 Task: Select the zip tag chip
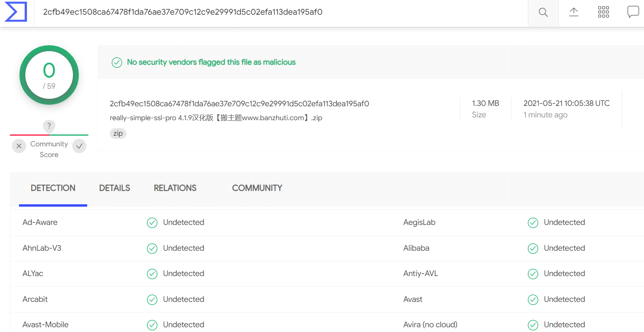118,133
